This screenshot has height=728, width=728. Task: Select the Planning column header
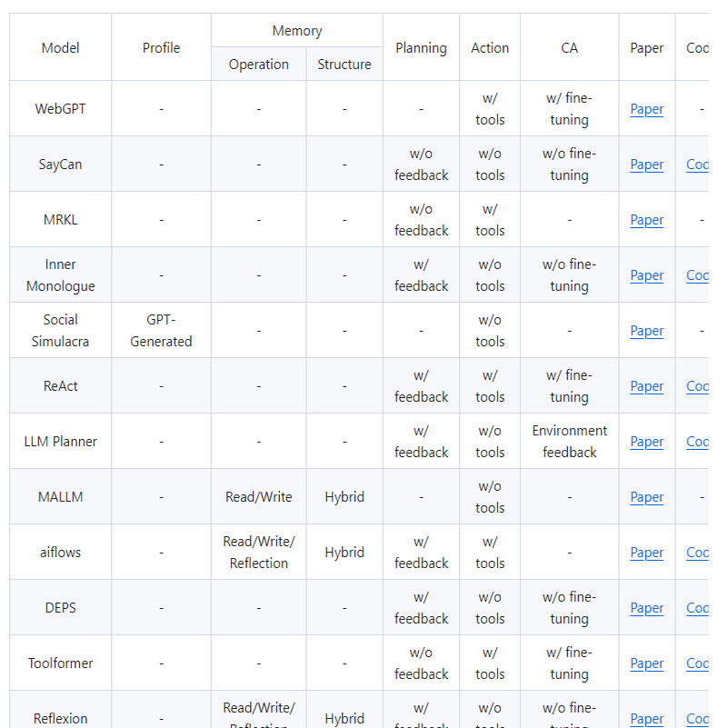[421, 48]
